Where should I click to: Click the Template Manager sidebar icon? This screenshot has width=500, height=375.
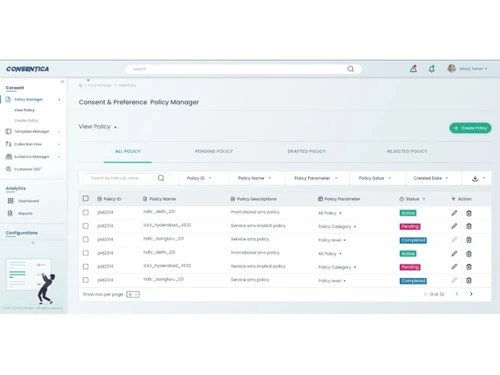point(8,131)
